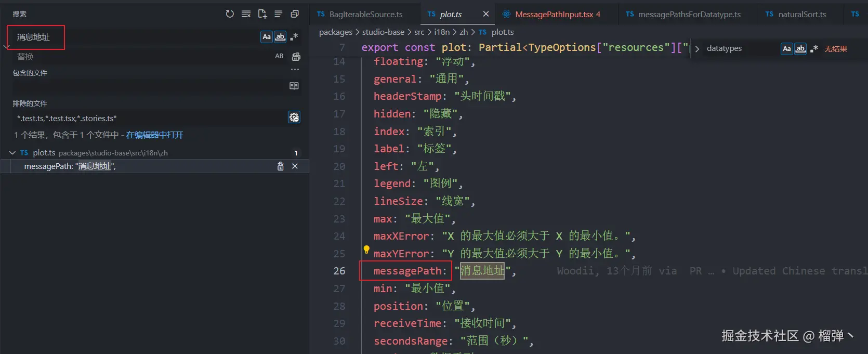Expand replace in the find widget
868x354 pixels.
coord(697,48)
